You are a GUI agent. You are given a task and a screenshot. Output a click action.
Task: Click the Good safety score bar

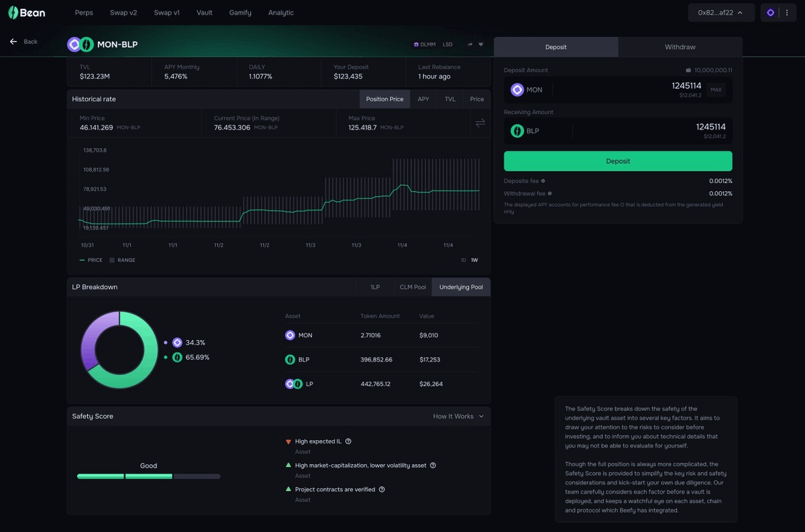pyautogui.click(x=149, y=476)
